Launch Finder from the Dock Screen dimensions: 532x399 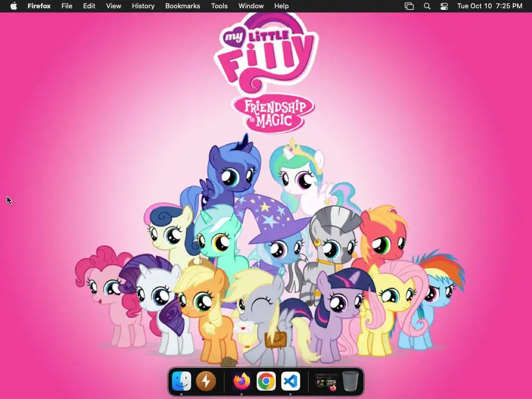181,381
